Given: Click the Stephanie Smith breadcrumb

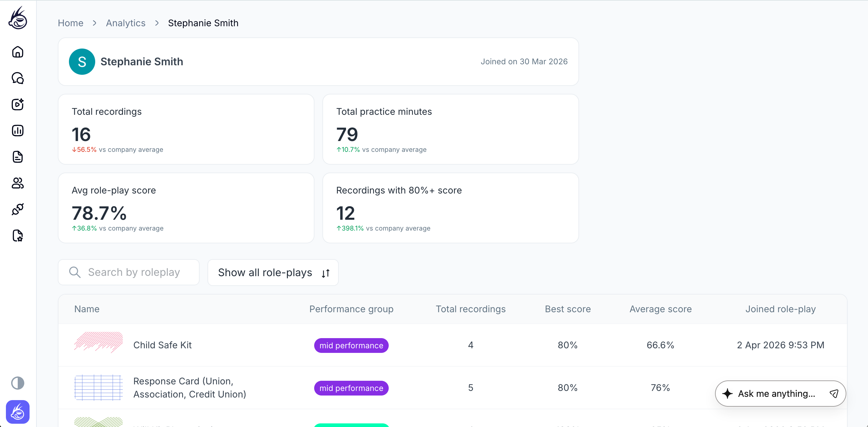Looking at the screenshot, I should click(x=203, y=23).
